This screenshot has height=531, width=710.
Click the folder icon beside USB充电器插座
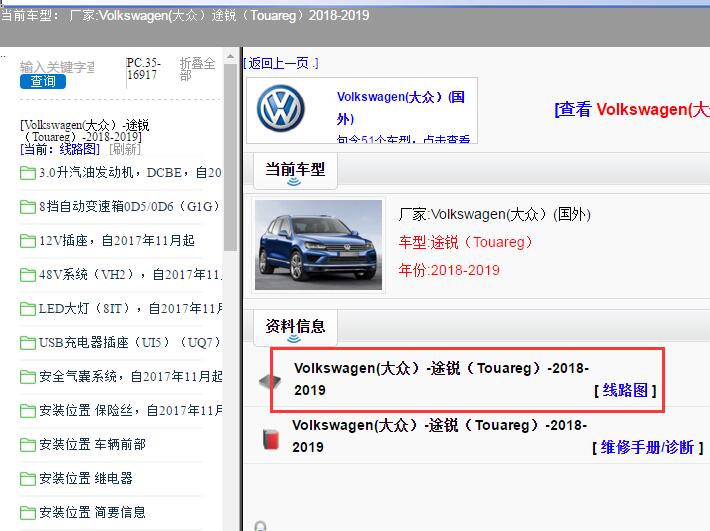click(x=28, y=343)
